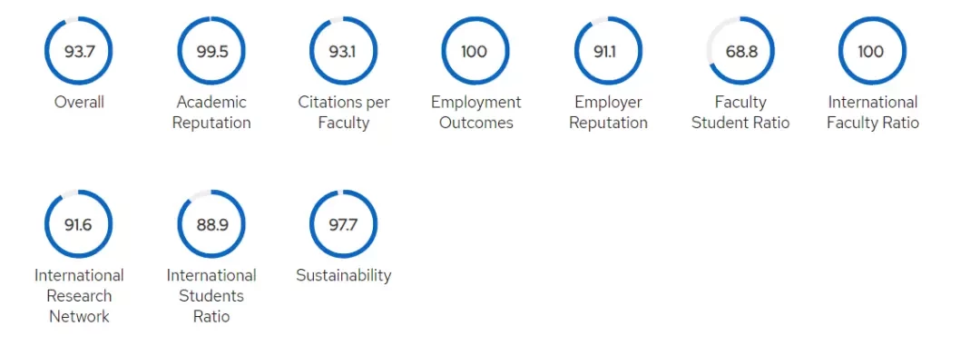Select the Employment Outcomes 100 circle
980x346 pixels.
coord(475,51)
